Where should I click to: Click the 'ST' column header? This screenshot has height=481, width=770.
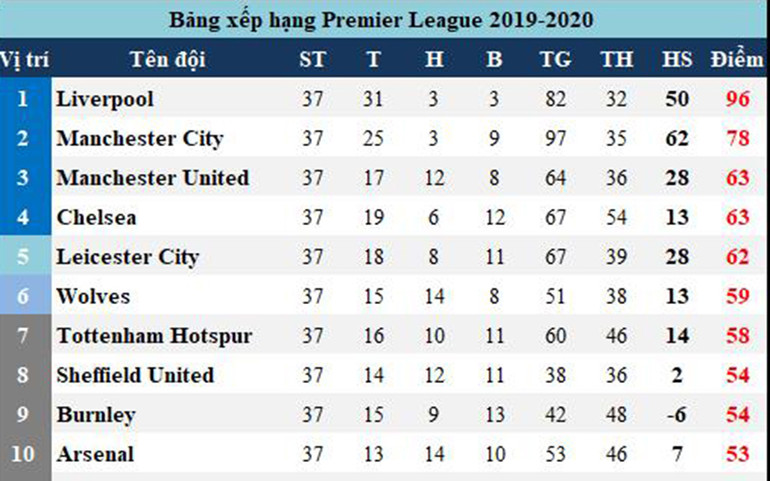(x=312, y=59)
